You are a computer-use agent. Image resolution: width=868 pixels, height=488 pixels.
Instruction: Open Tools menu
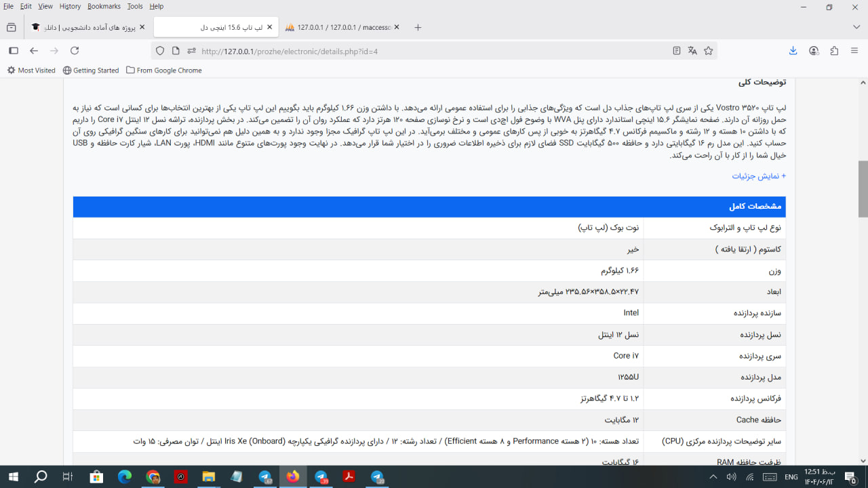click(x=135, y=6)
